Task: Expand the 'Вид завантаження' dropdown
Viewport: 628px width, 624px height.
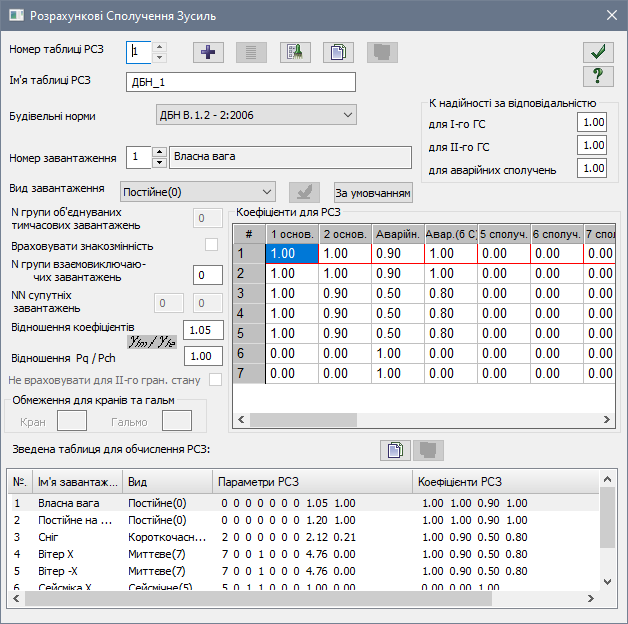Action: point(197,191)
